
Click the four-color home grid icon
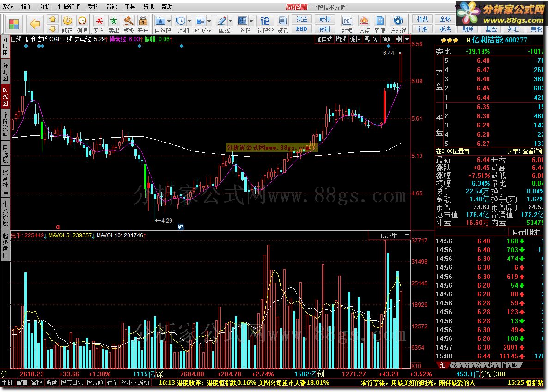pyautogui.click(x=14, y=24)
